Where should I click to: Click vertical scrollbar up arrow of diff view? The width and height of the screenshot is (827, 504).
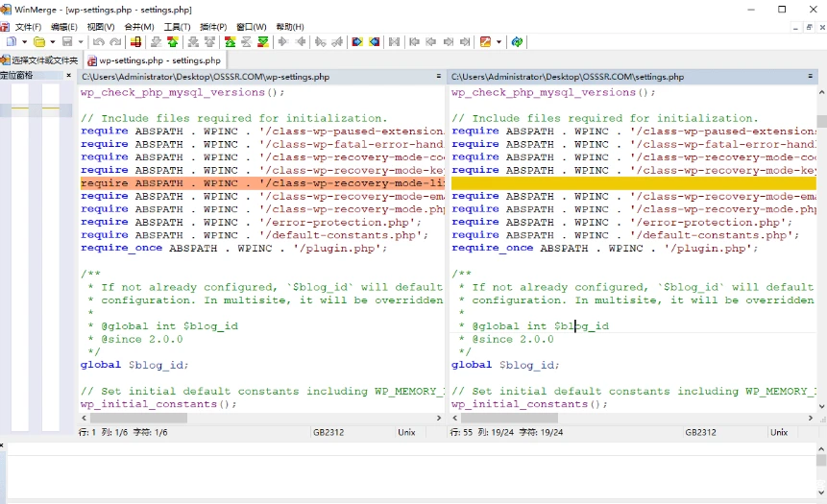821,92
